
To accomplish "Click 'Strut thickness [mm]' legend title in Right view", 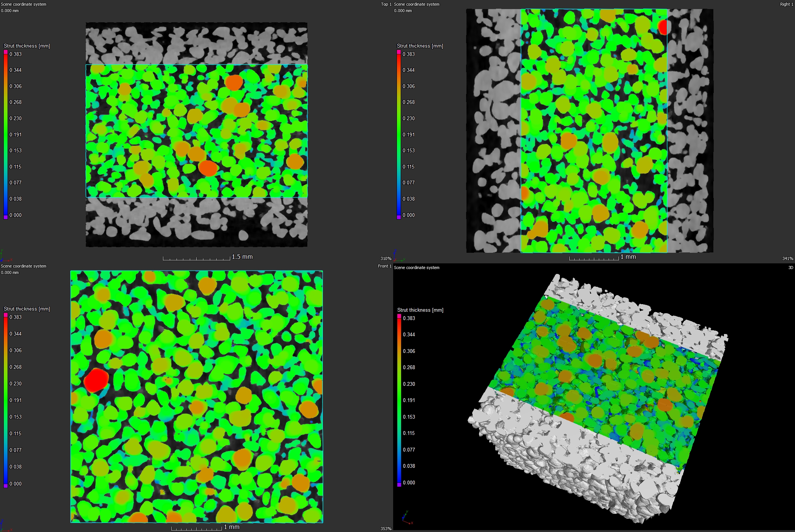I will 420,46.
